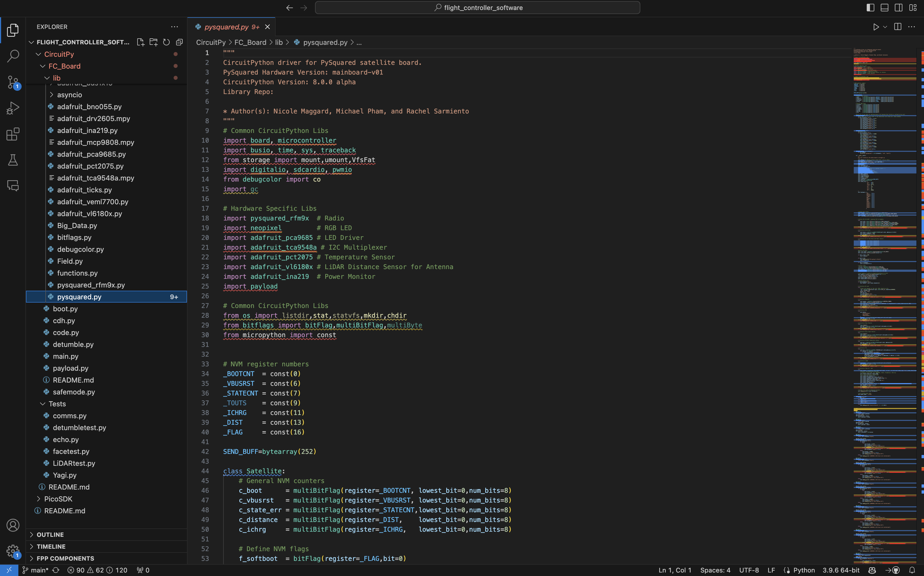924x576 pixels.
Task: Collapse all folders in explorer
Action: [x=179, y=42]
